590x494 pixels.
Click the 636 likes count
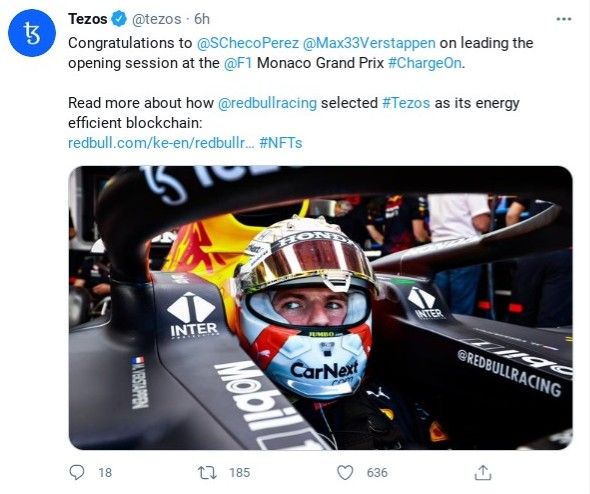click(x=377, y=473)
